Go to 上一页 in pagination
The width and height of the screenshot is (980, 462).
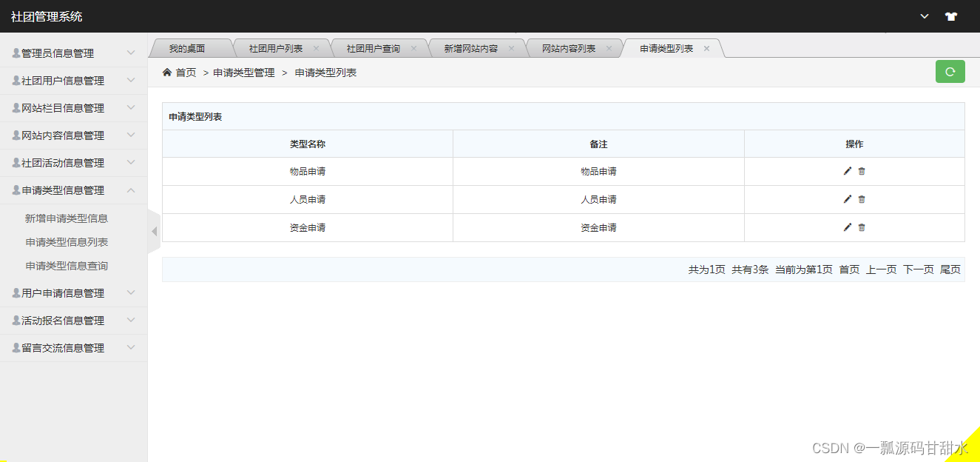[882, 269]
